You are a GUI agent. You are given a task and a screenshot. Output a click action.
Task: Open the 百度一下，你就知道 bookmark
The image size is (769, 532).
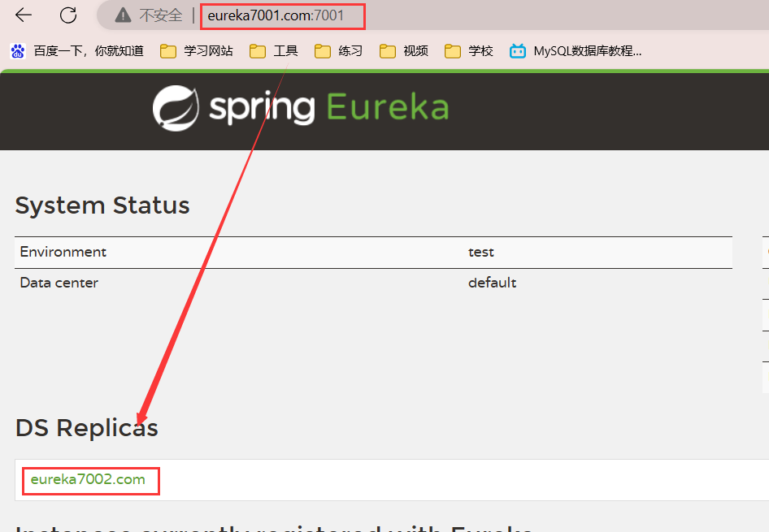point(89,51)
